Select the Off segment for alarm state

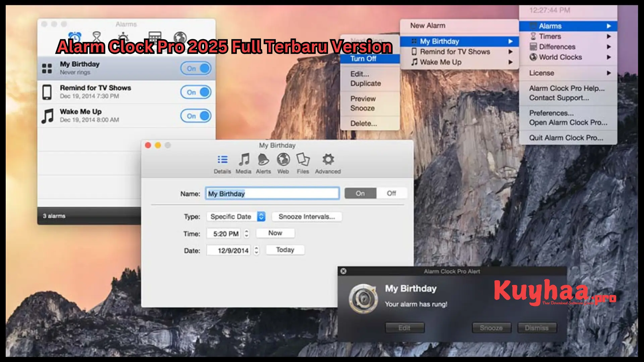[391, 193]
